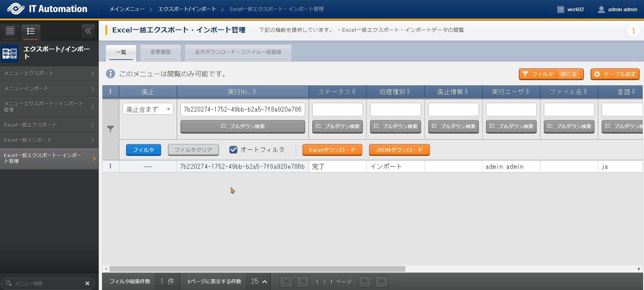The height and width of the screenshot is (290, 644).
Task: Open the page options kebab menu
Action: coord(633,31)
